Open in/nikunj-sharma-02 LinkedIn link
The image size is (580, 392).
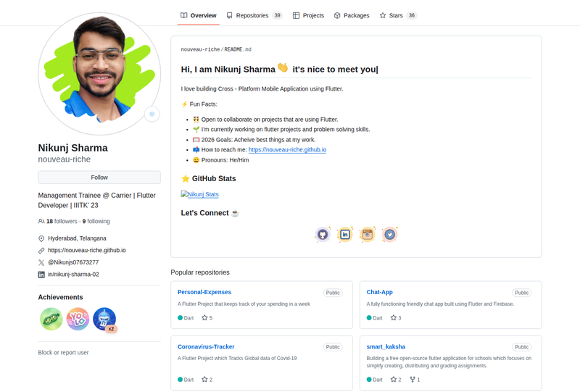pos(74,275)
